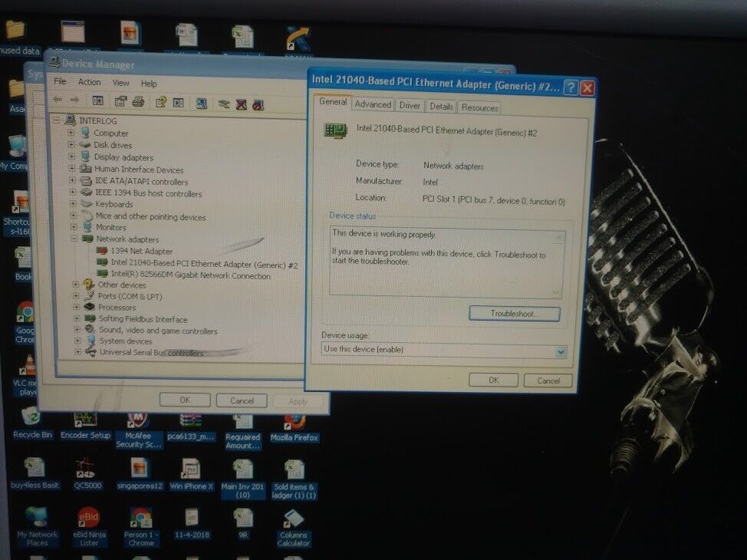The image size is (747, 560).
Task: Expand the Other devices node
Action: [x=75, y=284]
